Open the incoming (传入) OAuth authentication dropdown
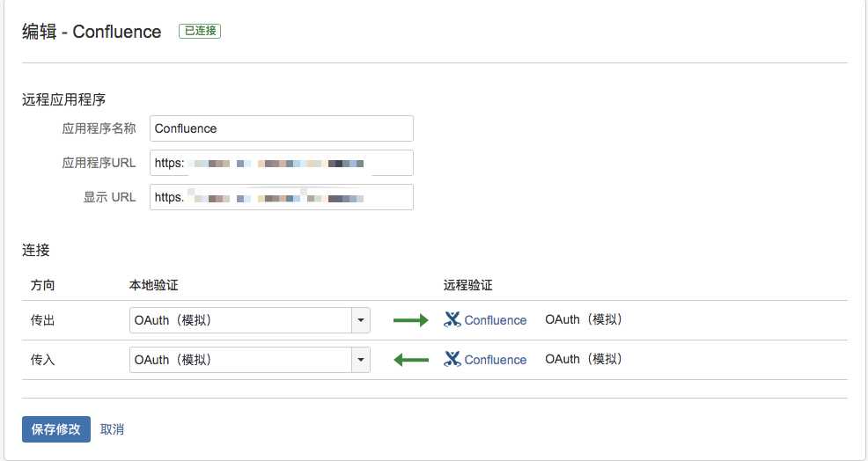The width and height of the screenshot is (868, 461). (250, 360)
